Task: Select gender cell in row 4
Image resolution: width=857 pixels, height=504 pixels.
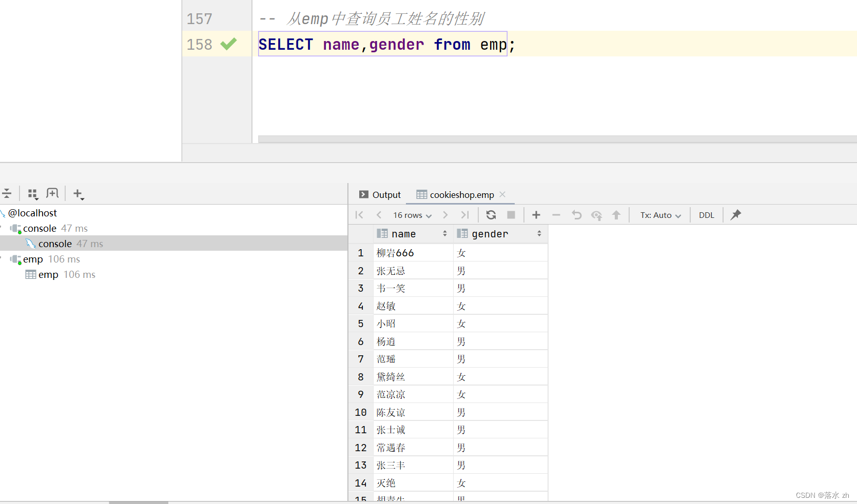Action: coord(500,306)
